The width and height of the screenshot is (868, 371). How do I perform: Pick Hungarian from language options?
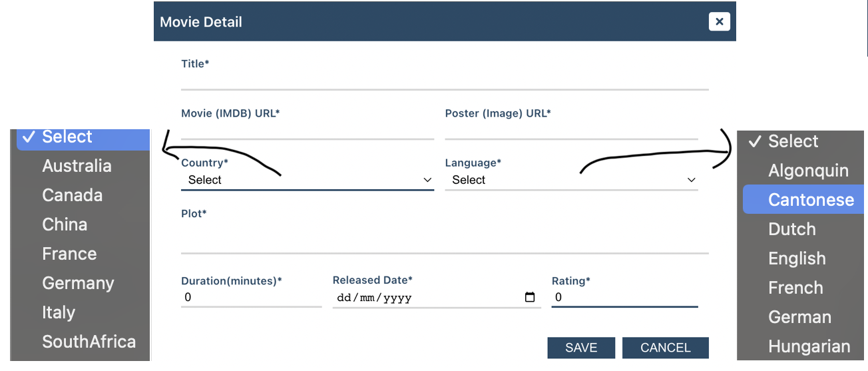pos(809,346)
